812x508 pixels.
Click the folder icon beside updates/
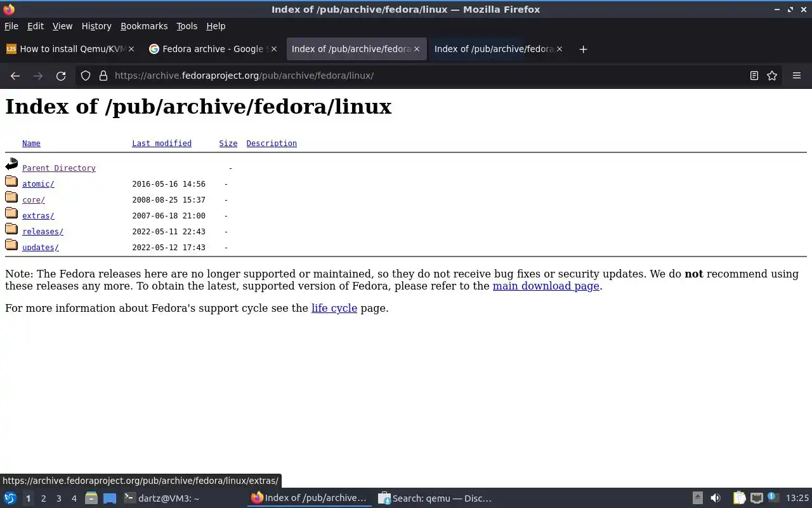coord(11,245)
